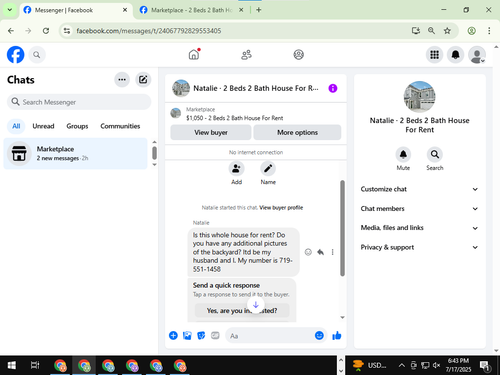This screenshot has height=375, width=500.
Task: Reload the page
Action: coord(46,31)
